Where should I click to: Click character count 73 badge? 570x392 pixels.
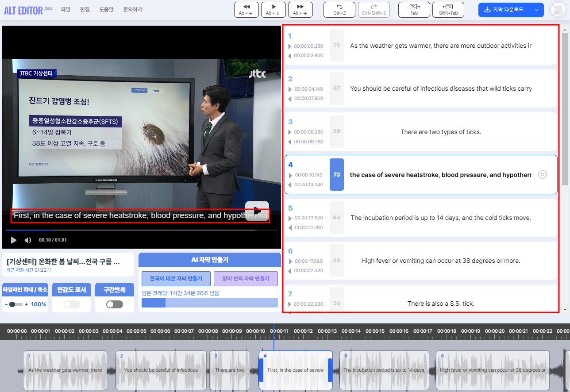(337, 175)
